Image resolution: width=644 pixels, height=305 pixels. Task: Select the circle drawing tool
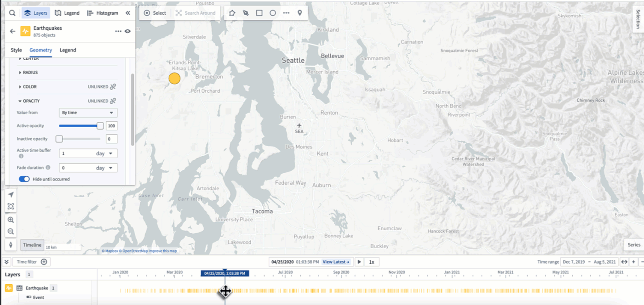(273, 13)
